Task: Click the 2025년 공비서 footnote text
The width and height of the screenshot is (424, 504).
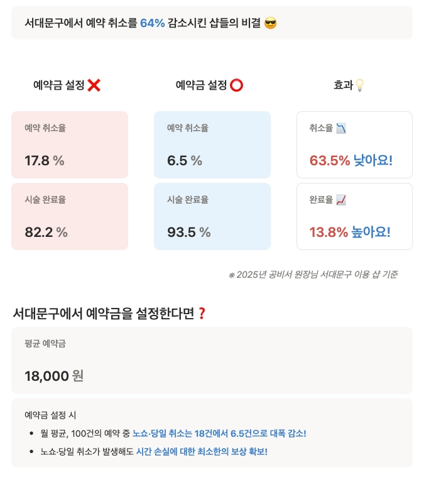Action: (313, 275)
